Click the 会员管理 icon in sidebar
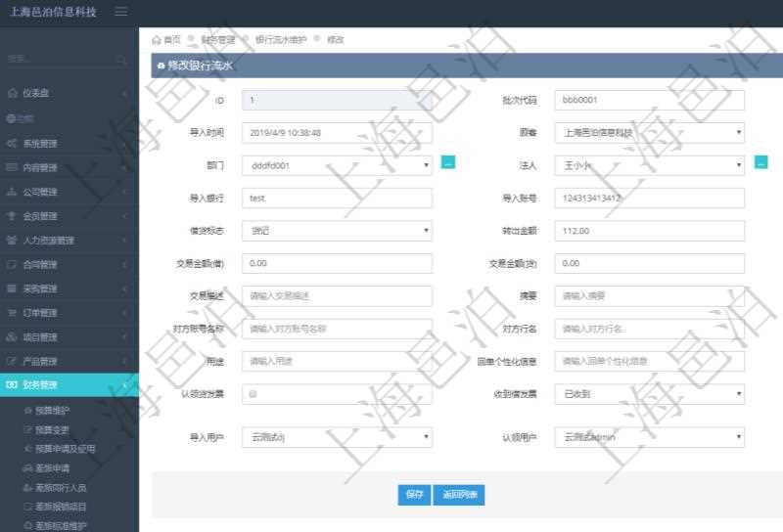783x532 pixels. click(12, 215)
